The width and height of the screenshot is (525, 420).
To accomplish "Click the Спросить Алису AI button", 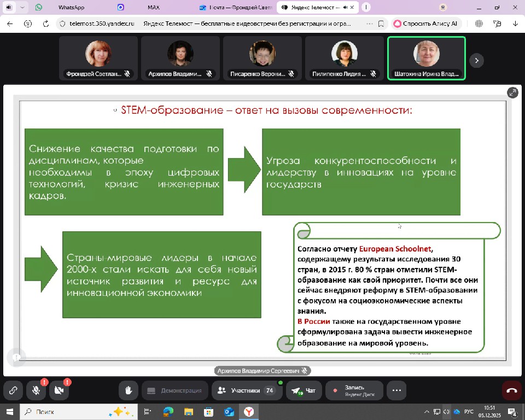I will point(427,24).
